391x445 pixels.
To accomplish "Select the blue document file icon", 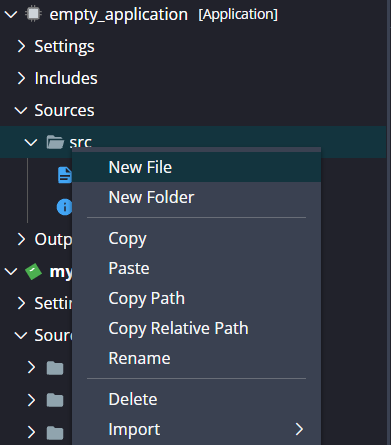I will click(65, 175).
